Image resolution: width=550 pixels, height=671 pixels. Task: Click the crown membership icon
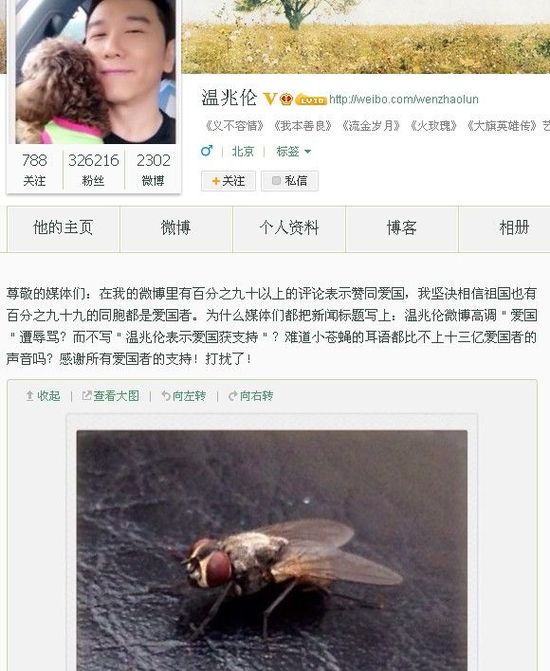pos(286,99)
